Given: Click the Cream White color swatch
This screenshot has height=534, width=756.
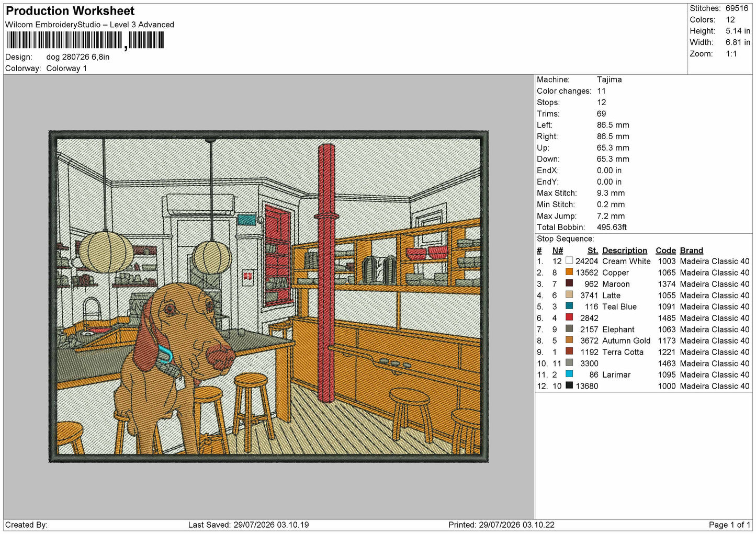Looking at the screenshot, I should click(x=569, y=260).
